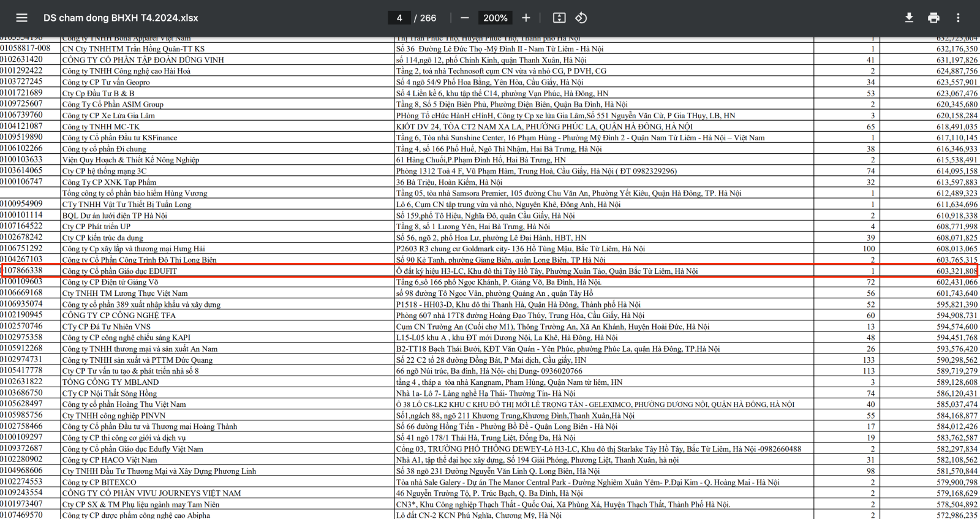Select Công ty CP HACO Việt Nam
The image size is (980, 519).
pyautogui.click(x=110, y=460)
